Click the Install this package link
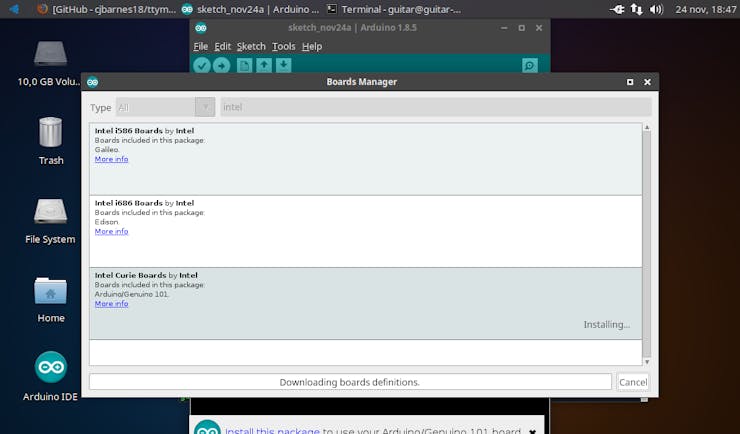The image size is (740, 434). click(272, 430)
